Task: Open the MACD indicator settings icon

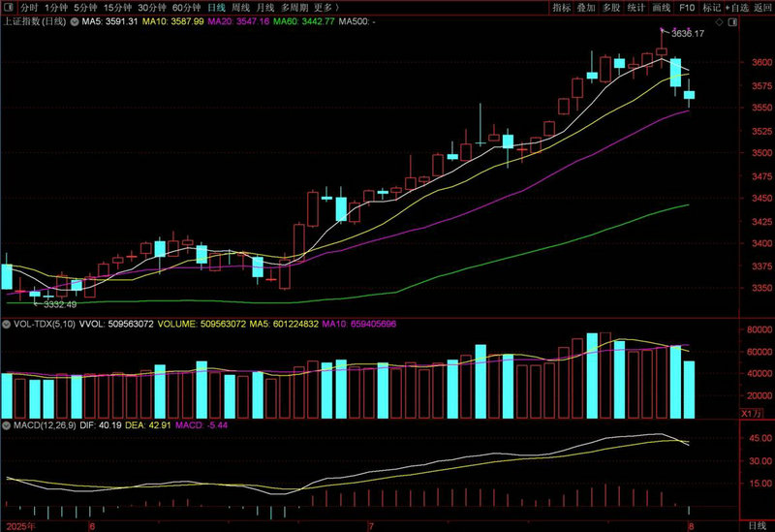Action: [x=7, y=424]
